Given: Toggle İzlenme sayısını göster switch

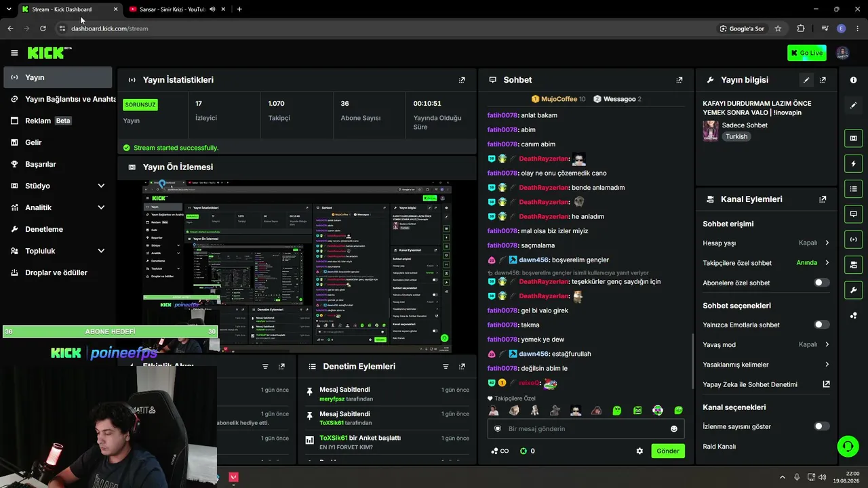Looking at the screenshot, I should pyautogui.click(x=821, y=426).
